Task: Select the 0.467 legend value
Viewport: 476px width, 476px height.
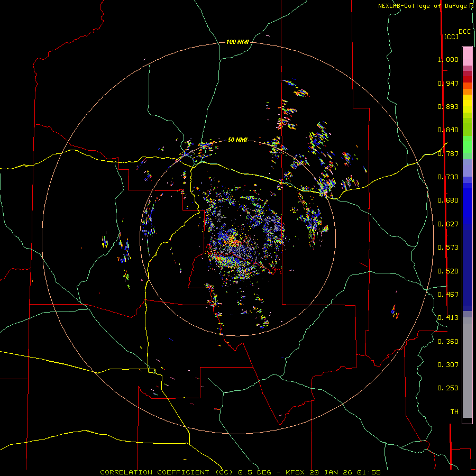Action: click(x=448, y=295)
